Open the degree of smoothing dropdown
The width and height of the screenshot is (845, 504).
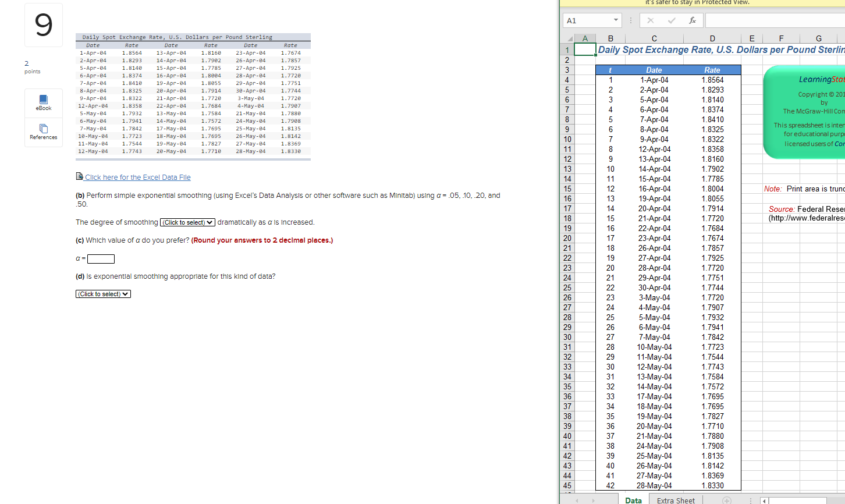tap(187, 222)
